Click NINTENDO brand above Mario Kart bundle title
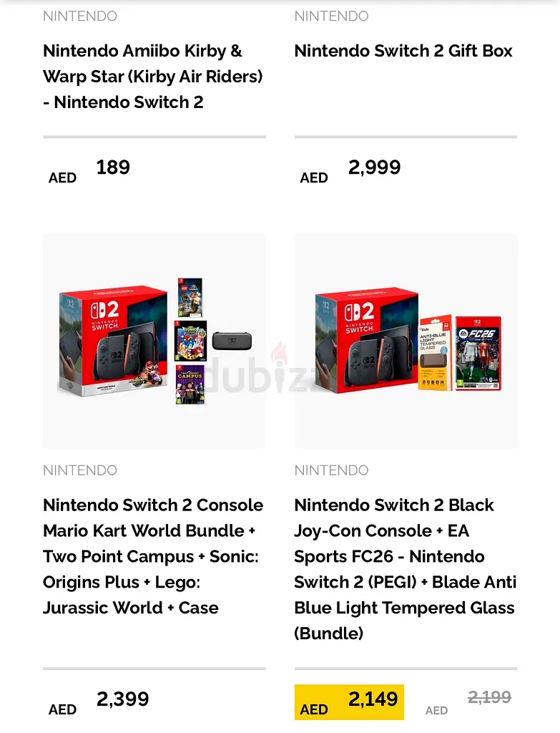Screen dimensions: 560x733 (80, 470)
